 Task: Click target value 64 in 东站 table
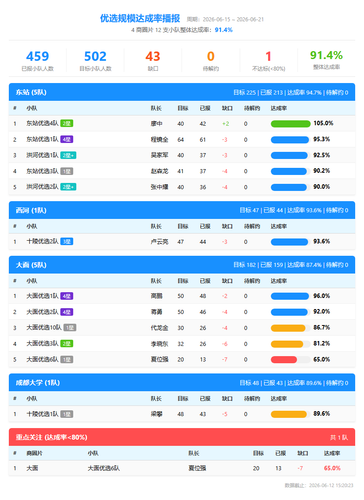point(181,140)
